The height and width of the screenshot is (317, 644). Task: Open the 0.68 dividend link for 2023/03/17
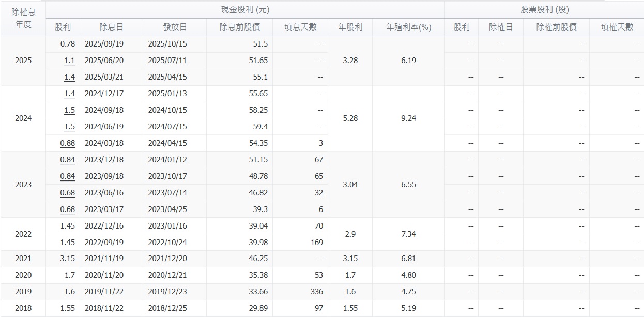67,209
